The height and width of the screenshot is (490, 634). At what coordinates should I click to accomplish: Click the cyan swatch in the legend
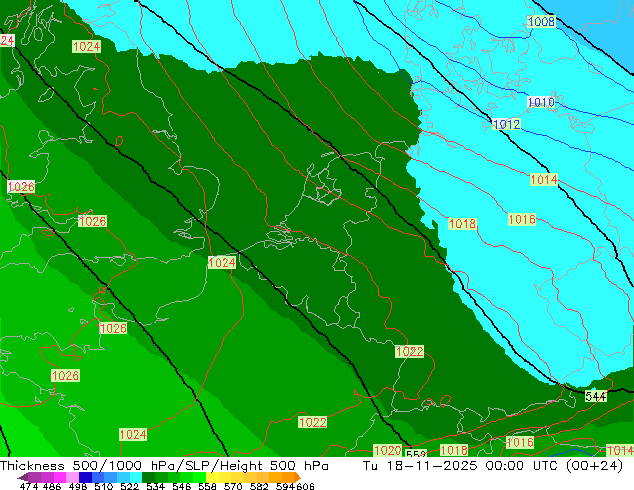(135, 477)
